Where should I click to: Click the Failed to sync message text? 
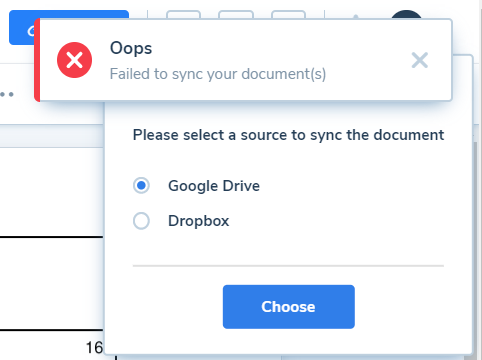point(218,74)
